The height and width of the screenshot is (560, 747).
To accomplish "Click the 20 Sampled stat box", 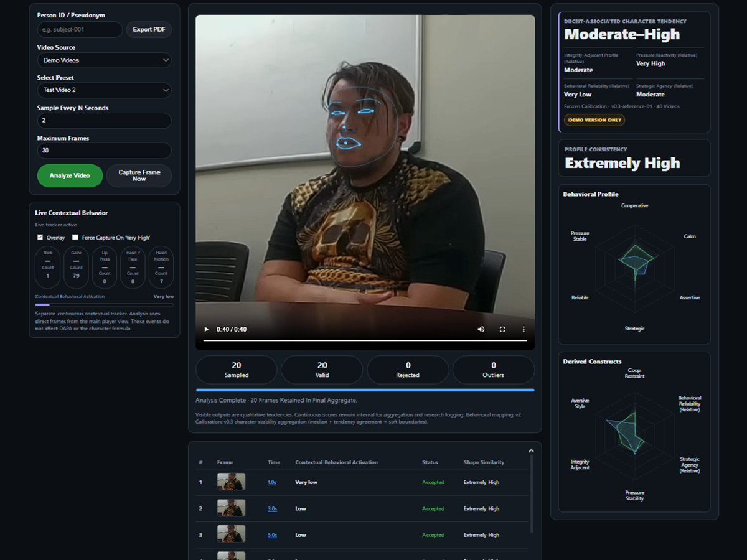I will click(x=237, y=370).
